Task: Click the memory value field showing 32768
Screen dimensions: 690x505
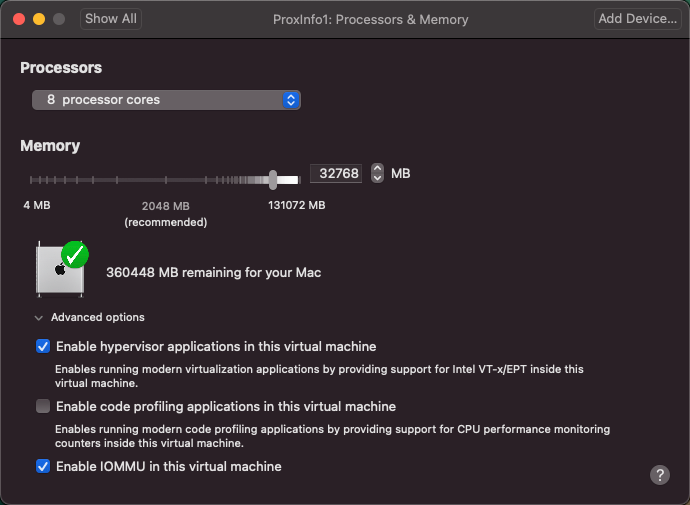Action: pyautogui.click(x=336, y=173)
